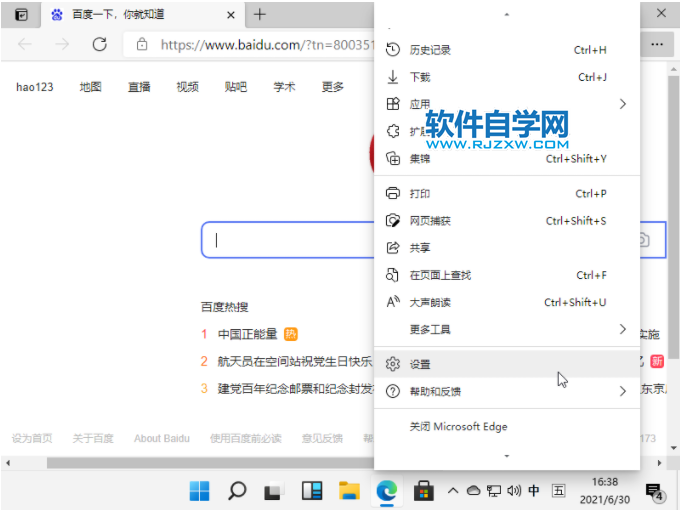The width and height of the screenshot is (680, 511).
Task: Open hot search 航天员在空间站祝党生日快乐
Action: [295, 361]
